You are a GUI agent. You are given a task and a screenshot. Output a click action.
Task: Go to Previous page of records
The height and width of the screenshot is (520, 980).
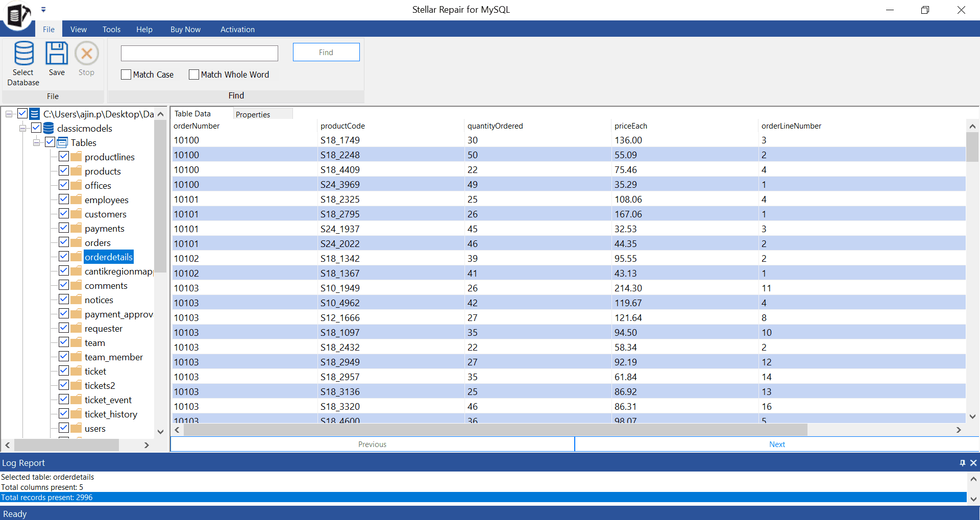[x=373, y=444]
